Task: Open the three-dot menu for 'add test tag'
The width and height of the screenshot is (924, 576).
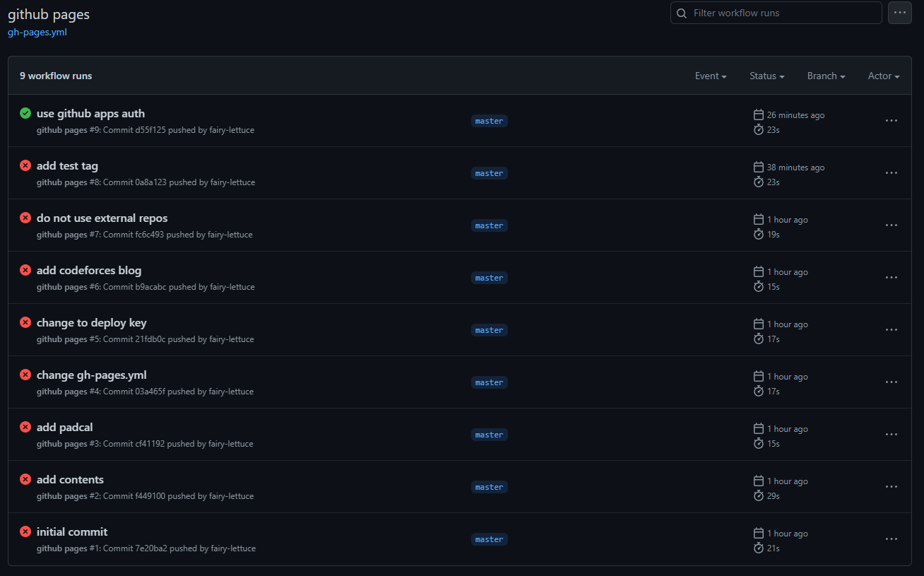Action: tap(892, 173)
